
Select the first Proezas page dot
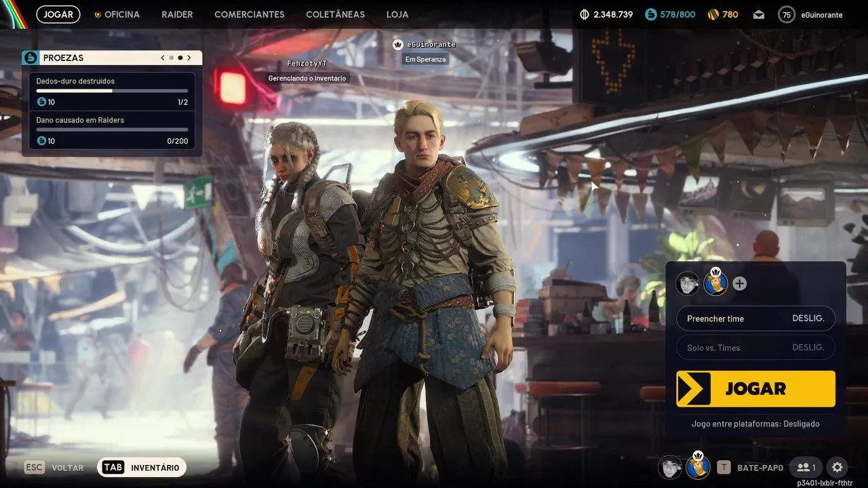pyautogui.click(x=172, y=58)
